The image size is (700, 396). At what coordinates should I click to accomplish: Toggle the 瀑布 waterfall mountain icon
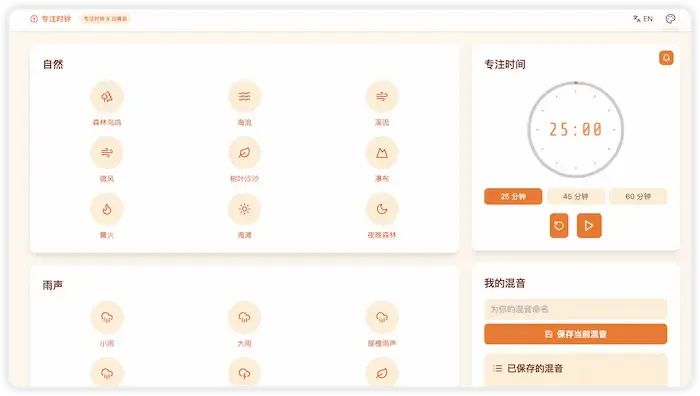pos(382,153)
